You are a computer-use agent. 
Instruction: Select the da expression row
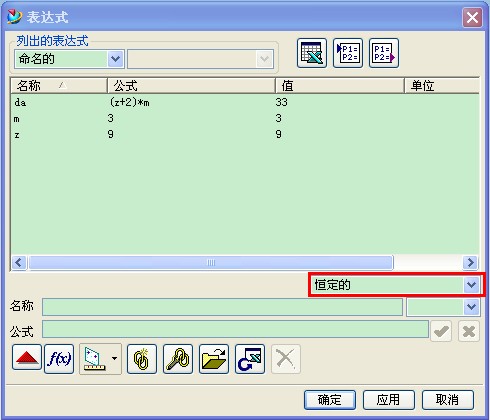click(x=245, y=102)
